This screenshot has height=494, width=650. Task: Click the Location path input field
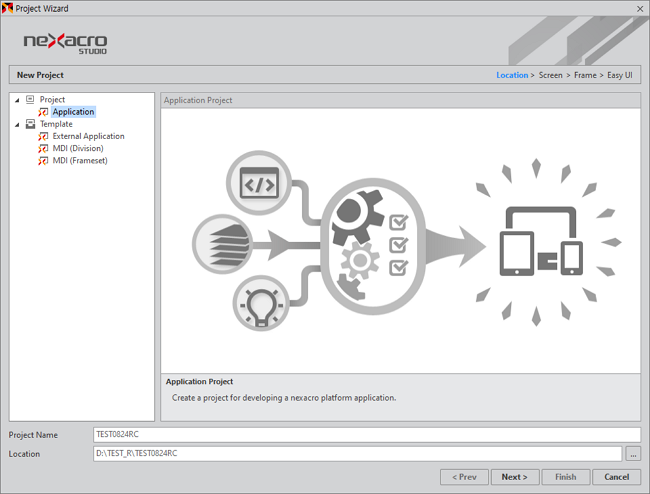click(x=357, y=454)
